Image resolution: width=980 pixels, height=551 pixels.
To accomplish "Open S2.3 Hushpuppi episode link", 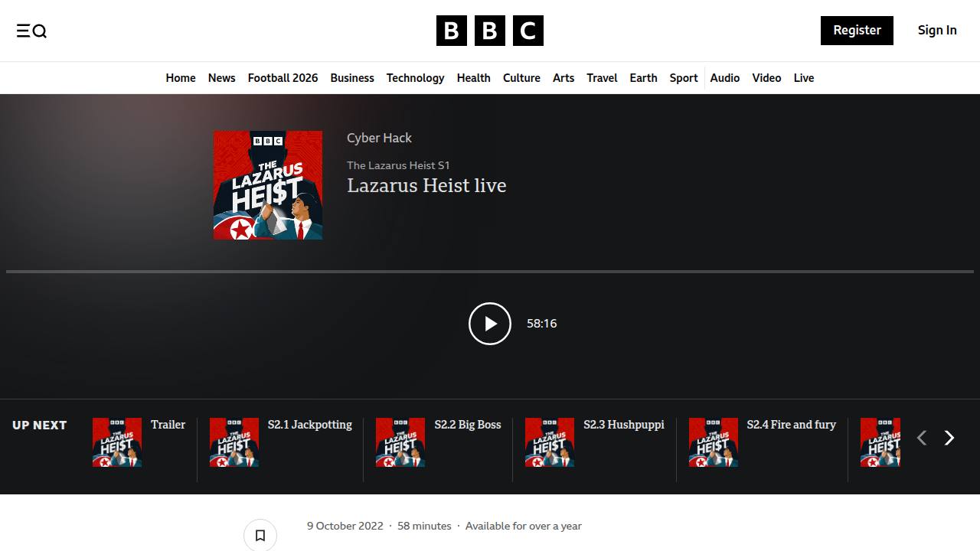I will pos(624,425).
